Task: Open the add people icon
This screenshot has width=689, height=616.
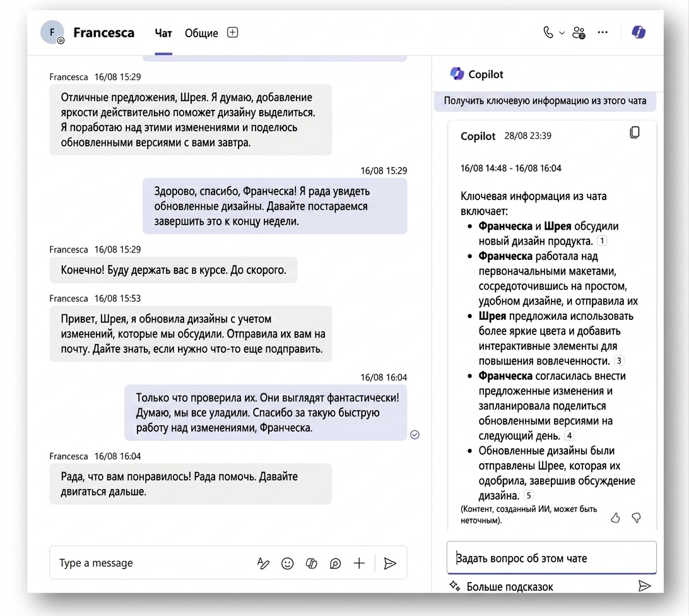Action: [x=579, y=33]
